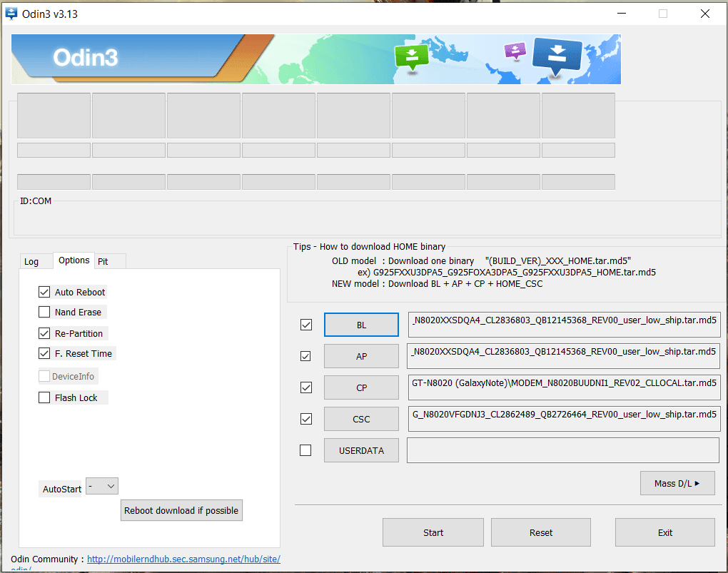
Task: Select the Options tab
Action: coord(74,260)
